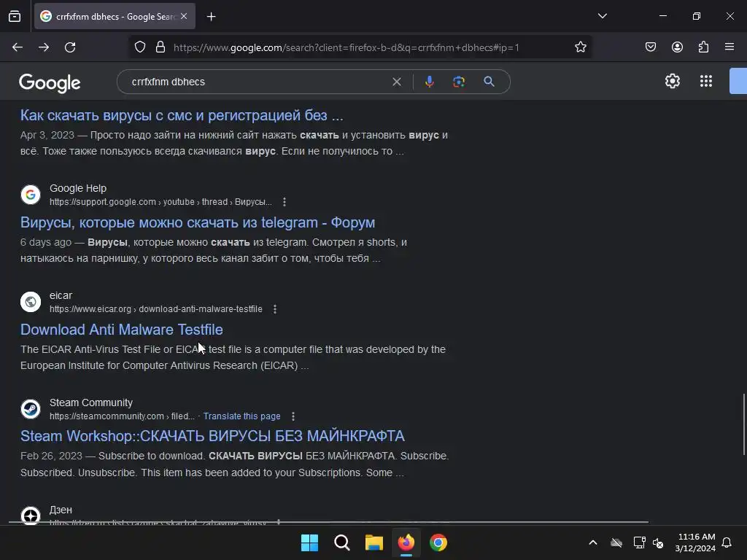The image size is (747, 560).
Task: Open muted volume tray icon
Action: point(658,542)
